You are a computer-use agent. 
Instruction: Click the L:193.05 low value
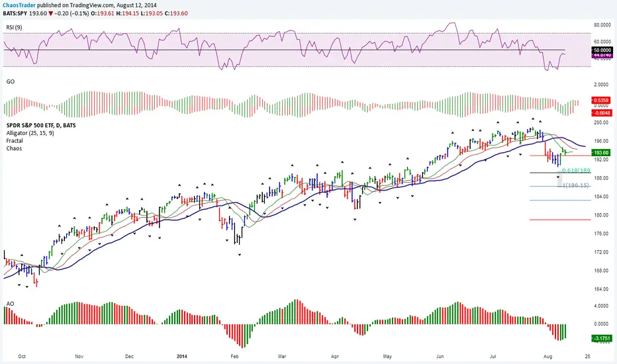[152, 13]
